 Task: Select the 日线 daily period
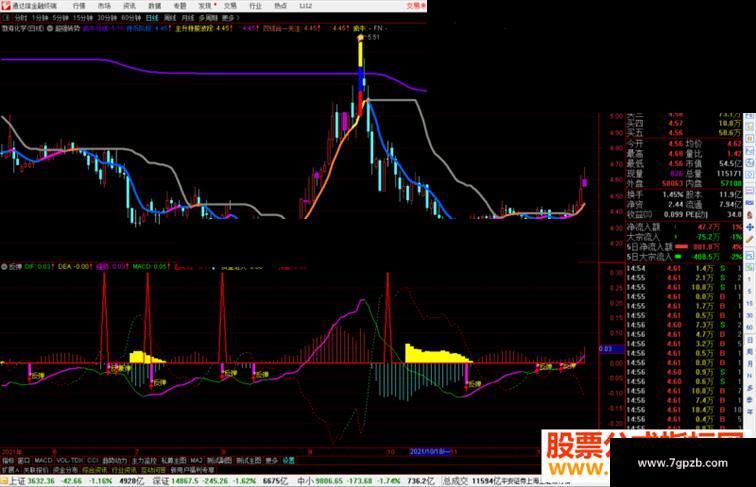152,18
